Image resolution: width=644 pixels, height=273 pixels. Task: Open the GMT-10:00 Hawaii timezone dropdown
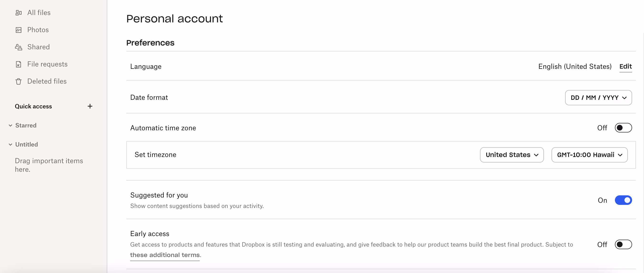pos(589,155)
